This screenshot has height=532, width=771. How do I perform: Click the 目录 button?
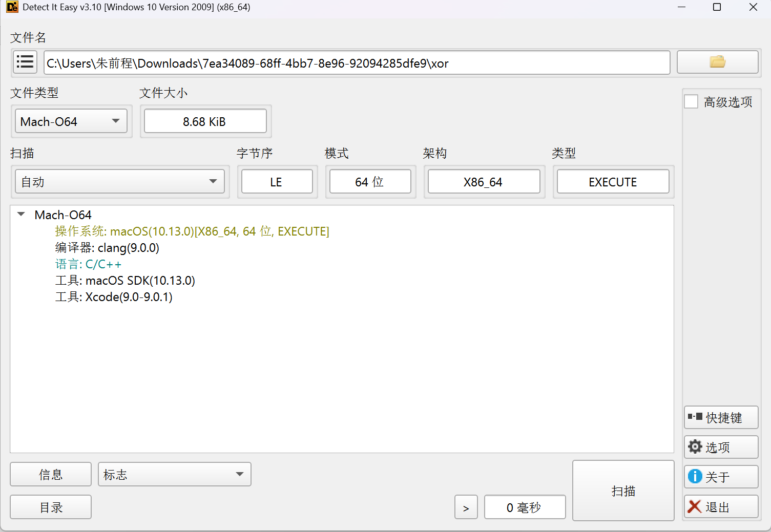[x=51, y=507]
